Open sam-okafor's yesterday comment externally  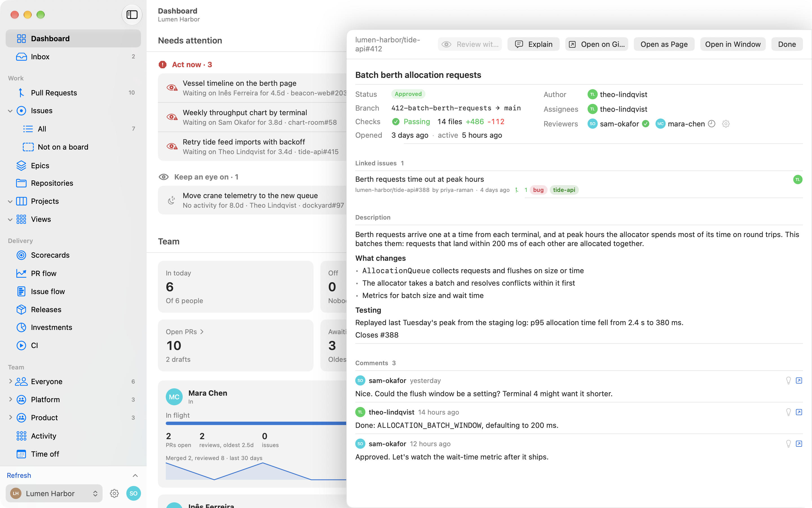click(x=799, y=380)
